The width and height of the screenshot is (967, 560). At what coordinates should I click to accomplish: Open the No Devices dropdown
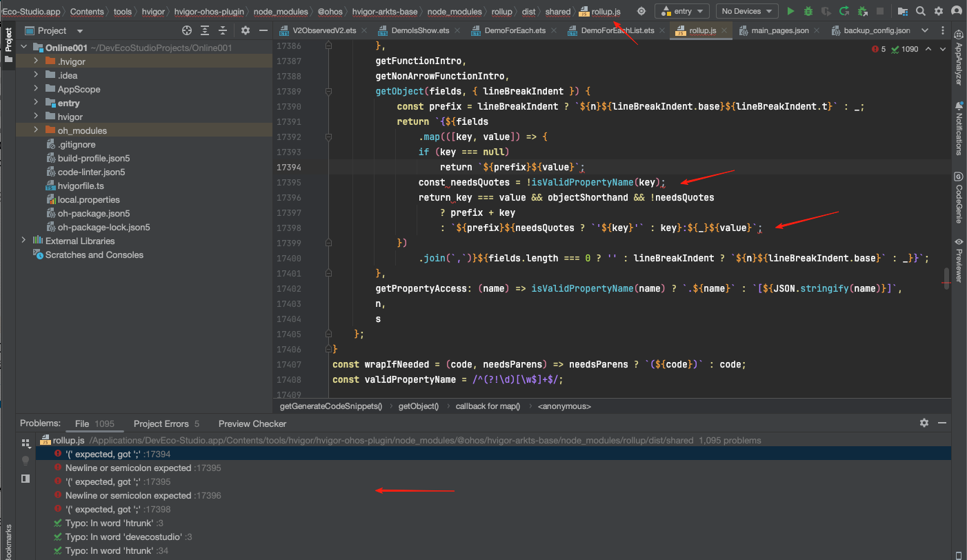[x=747, y=11]
